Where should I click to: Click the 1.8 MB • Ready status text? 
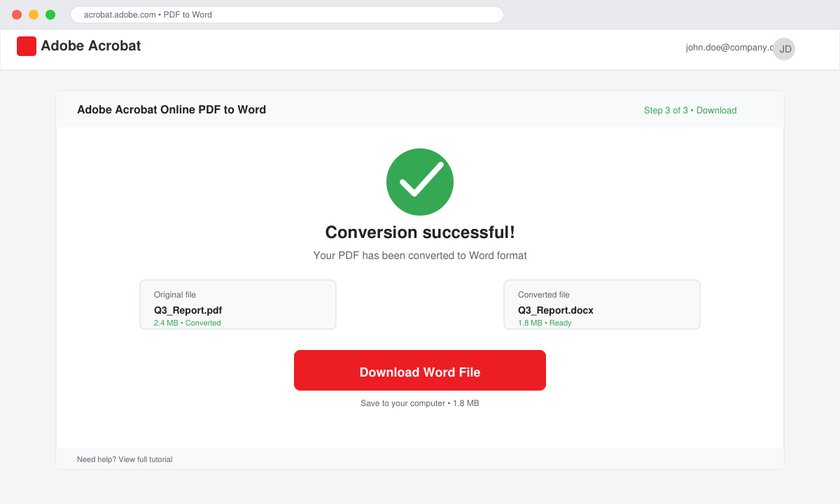(545, 323)
